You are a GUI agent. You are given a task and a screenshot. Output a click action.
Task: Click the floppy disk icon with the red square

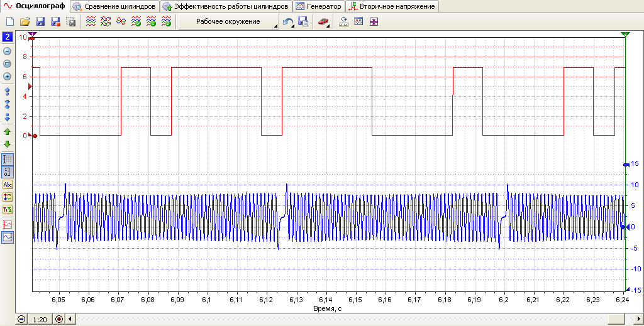point(55,22)
